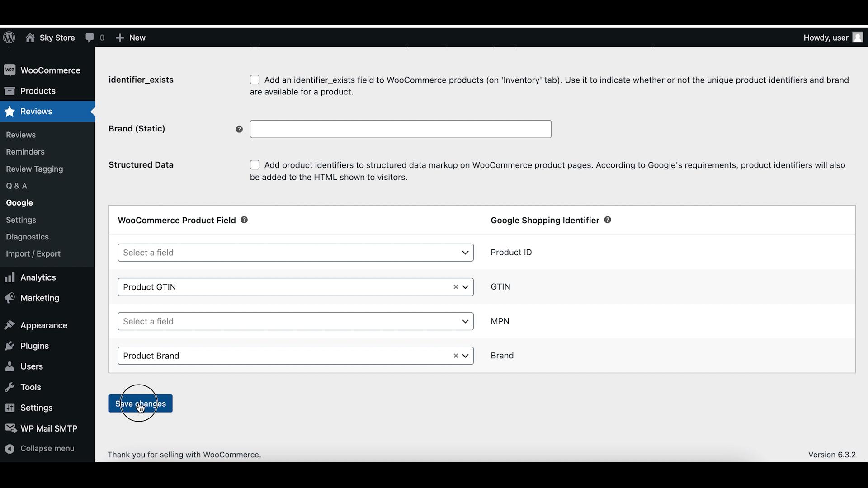Open the comments bubble icon

click(x=90, y=38)
